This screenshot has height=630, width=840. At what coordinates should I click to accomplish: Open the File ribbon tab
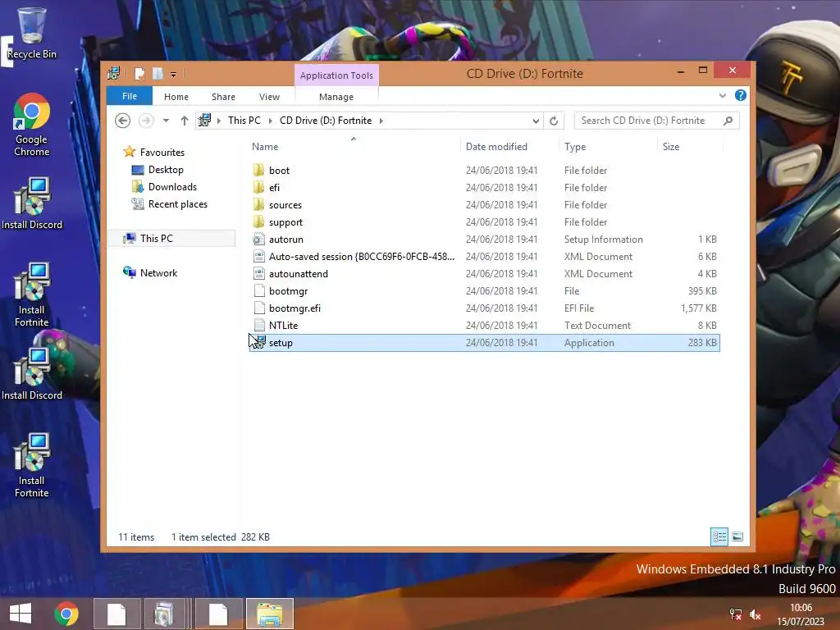coord(130,96)
